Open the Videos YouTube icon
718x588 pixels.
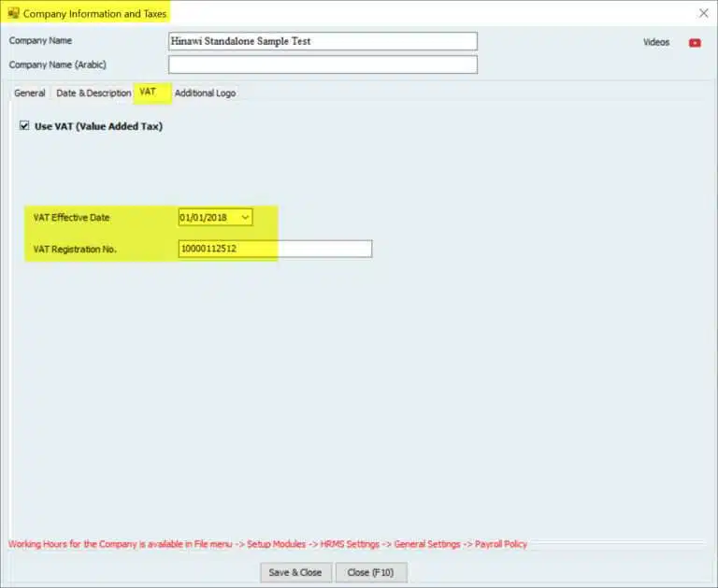695,43
